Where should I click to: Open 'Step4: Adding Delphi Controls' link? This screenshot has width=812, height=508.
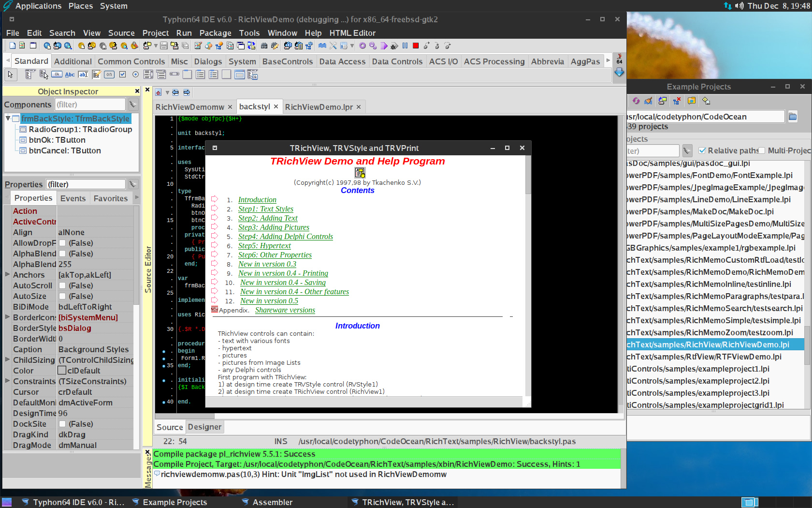pos(286,237)
